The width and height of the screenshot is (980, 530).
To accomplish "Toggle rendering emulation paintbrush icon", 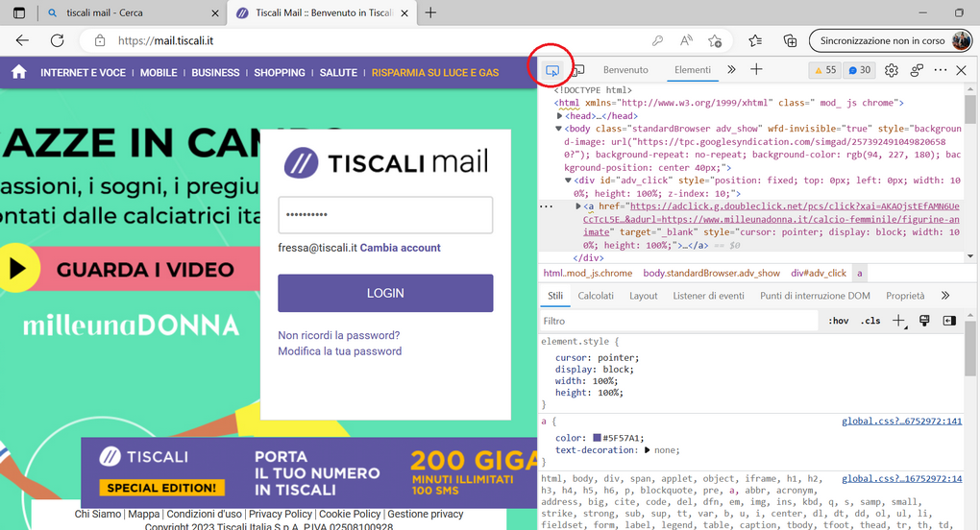I will [x=924, y=321].
